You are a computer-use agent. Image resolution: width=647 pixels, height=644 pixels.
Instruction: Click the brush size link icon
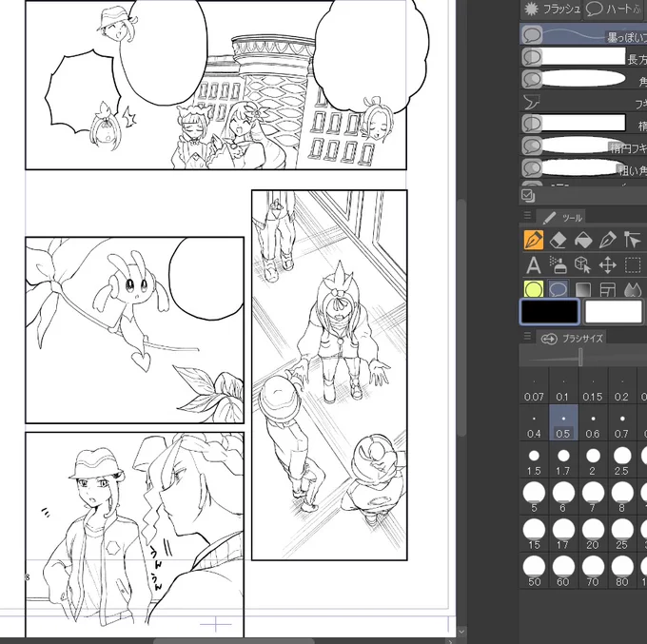549,339
